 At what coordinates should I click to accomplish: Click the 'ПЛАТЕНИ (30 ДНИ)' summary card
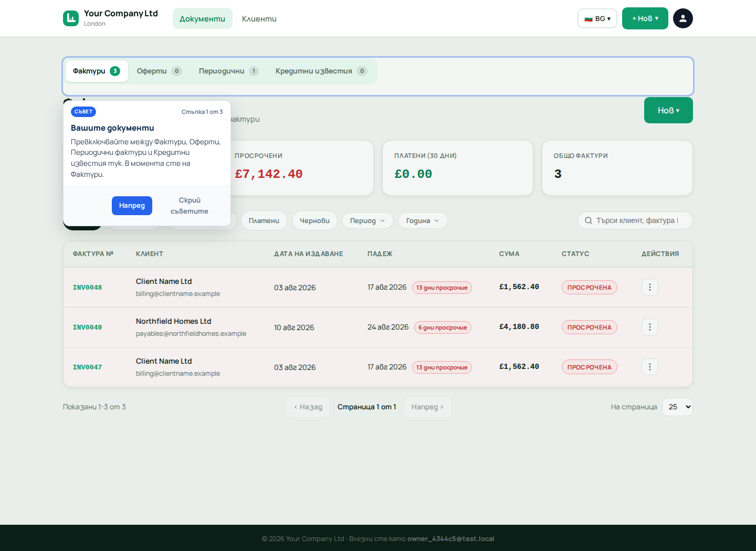point(458,168)
